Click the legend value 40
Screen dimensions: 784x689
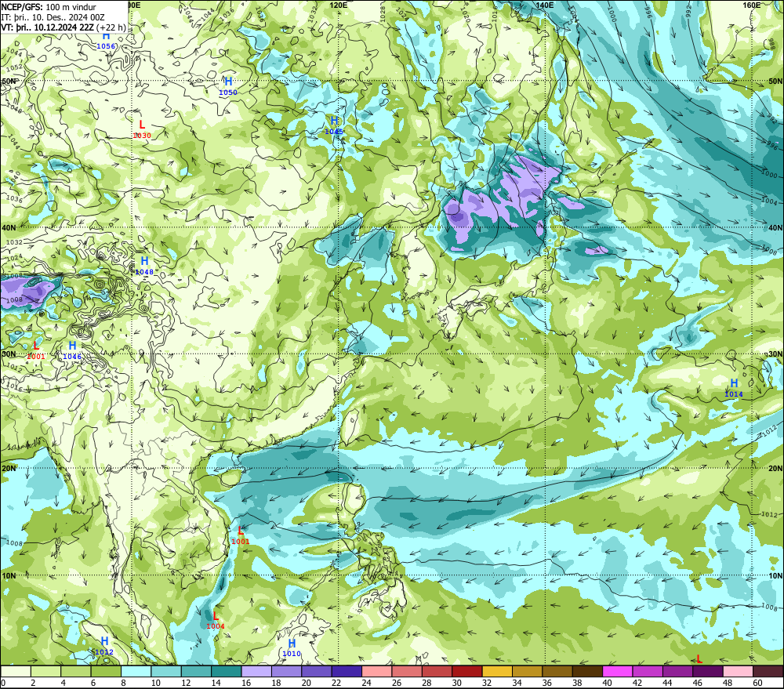coord(608,683)
